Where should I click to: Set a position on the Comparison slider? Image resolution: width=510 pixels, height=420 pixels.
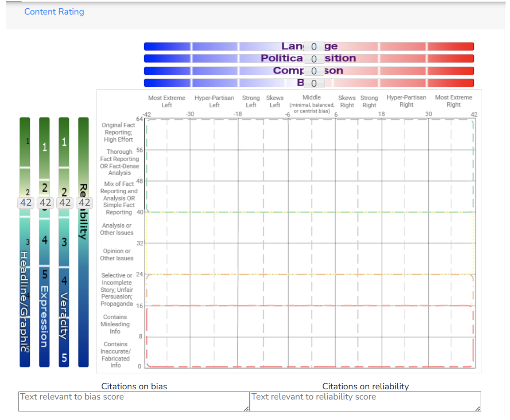199,71
